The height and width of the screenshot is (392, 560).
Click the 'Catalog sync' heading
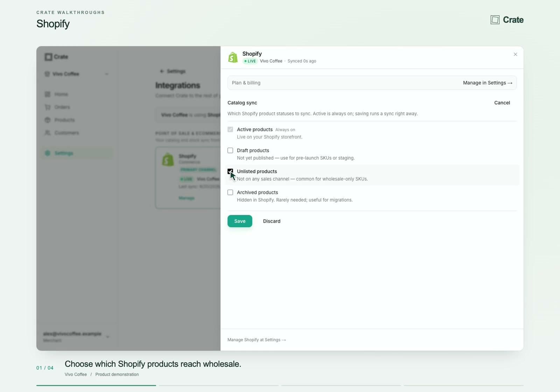242,103
